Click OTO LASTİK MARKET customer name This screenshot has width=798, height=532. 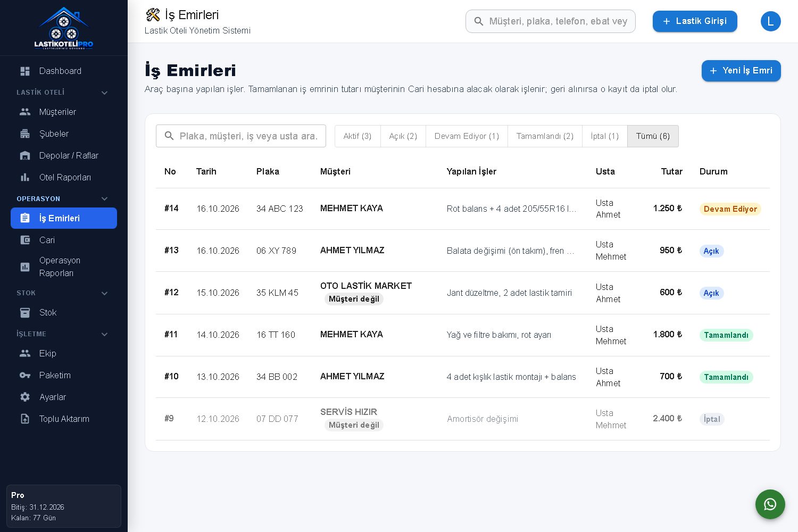[366, 286]
